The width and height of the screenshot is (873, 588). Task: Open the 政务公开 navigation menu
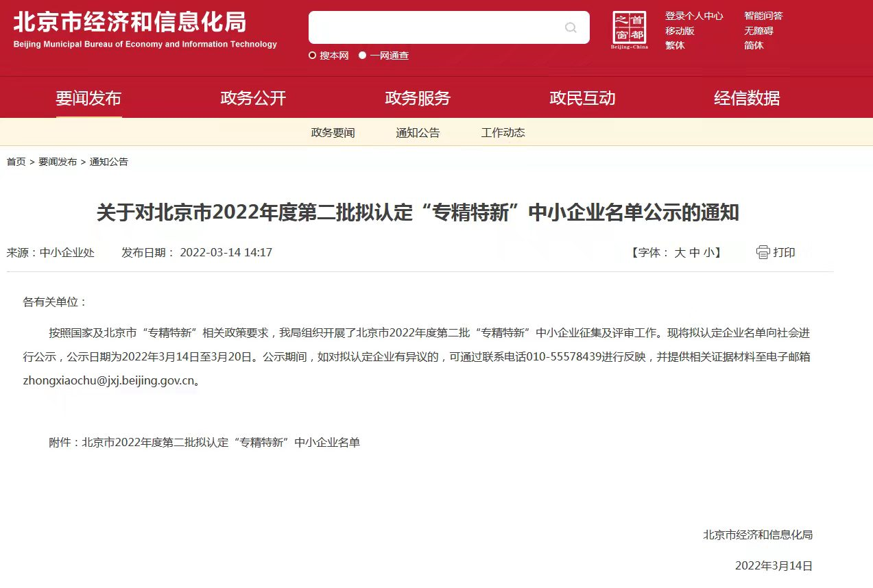tap(253, 98)
